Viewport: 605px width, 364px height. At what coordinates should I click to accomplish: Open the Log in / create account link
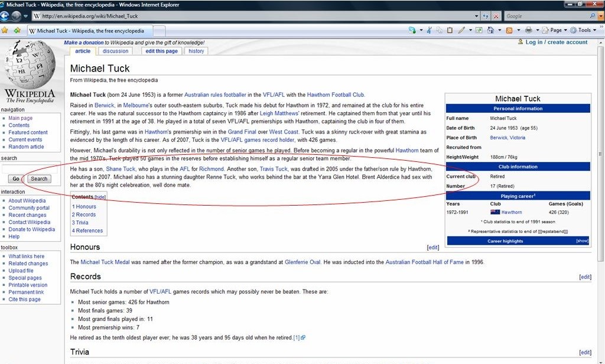click(557, 42)
